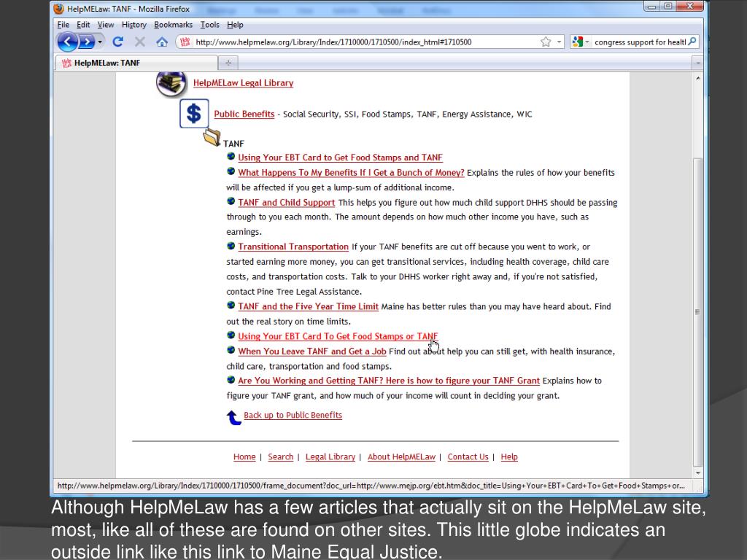Click globe icon beside What Happens To My Benefits
747x560 pixels.
coord(231,171)
